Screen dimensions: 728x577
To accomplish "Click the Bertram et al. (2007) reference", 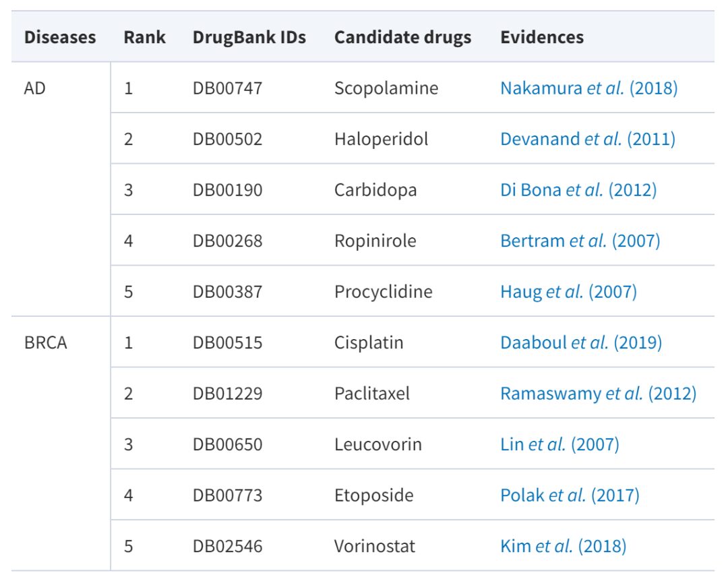I will [x=580, y=241].
